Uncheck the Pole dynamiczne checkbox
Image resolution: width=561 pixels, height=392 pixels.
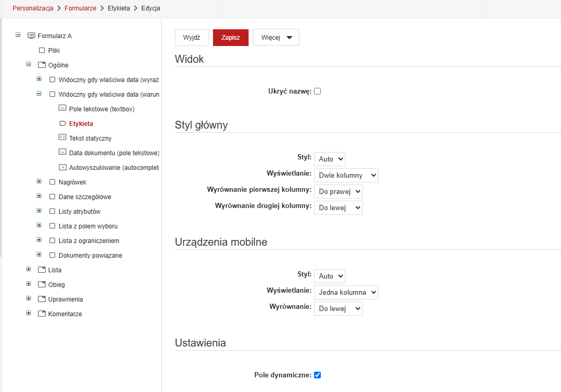coord(317,375)
